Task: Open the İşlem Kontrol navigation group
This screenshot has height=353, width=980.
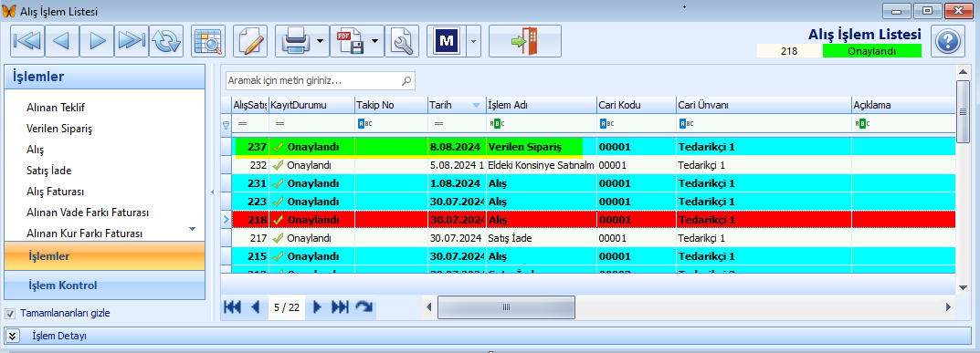Action: (x=104, y=286)
